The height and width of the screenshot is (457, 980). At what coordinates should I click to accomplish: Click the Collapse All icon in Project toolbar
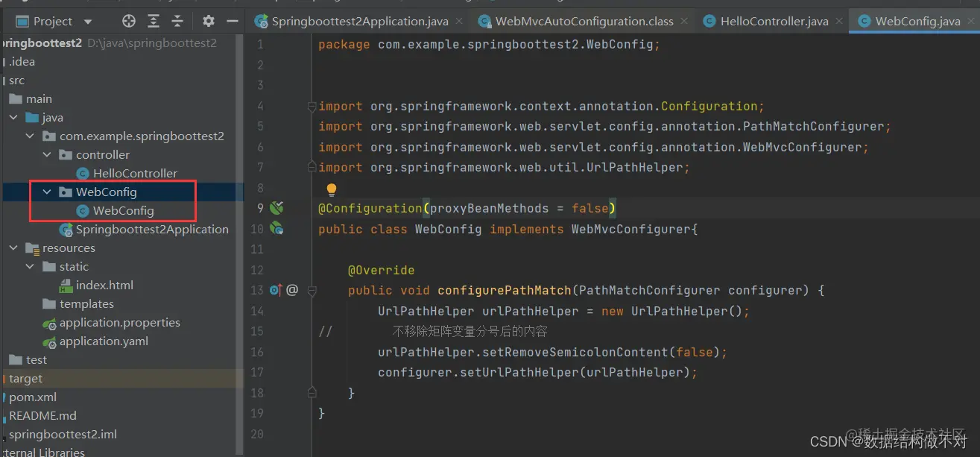pyautogui.click(x=178, y=22)
